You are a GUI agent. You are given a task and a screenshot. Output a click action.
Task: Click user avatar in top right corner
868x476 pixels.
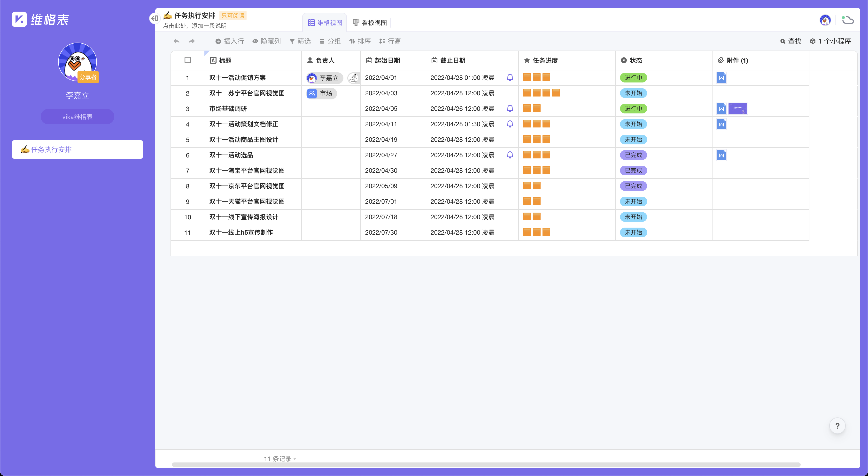(x=825, y=20)
